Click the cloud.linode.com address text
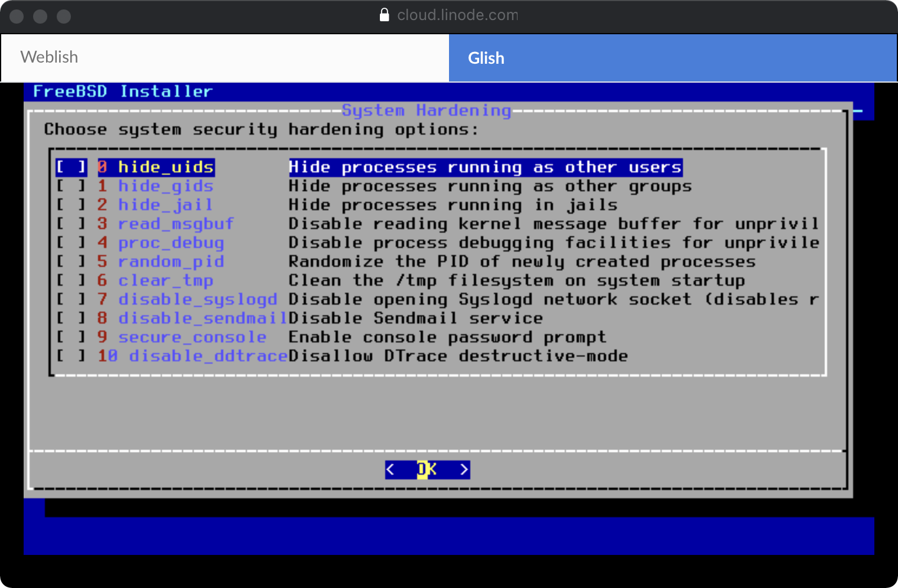 tap(457, 15)
